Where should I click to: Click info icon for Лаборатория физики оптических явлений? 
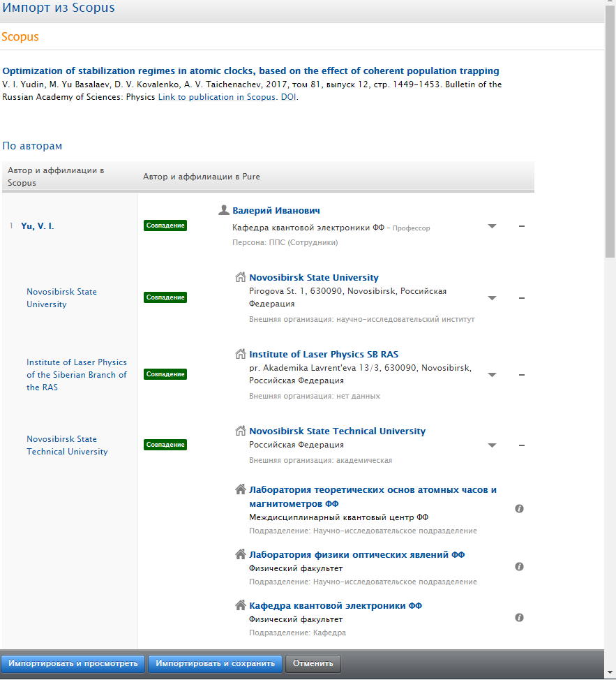click(x=519, y=567)
